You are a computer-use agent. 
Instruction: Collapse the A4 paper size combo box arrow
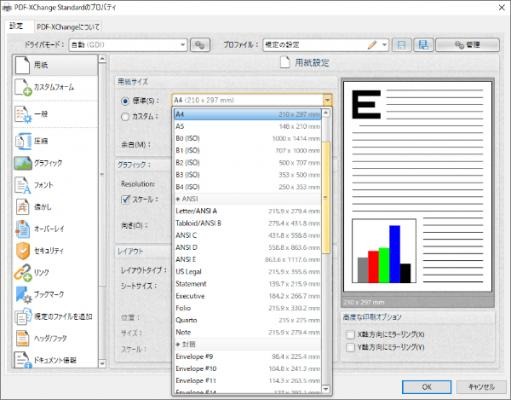click(327, 100)
